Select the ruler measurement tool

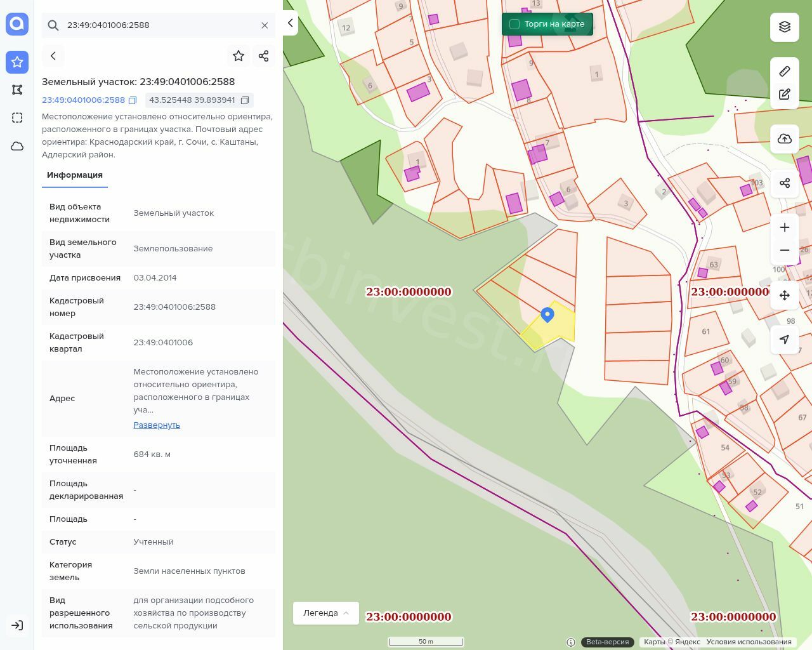[x=785, y=71]
